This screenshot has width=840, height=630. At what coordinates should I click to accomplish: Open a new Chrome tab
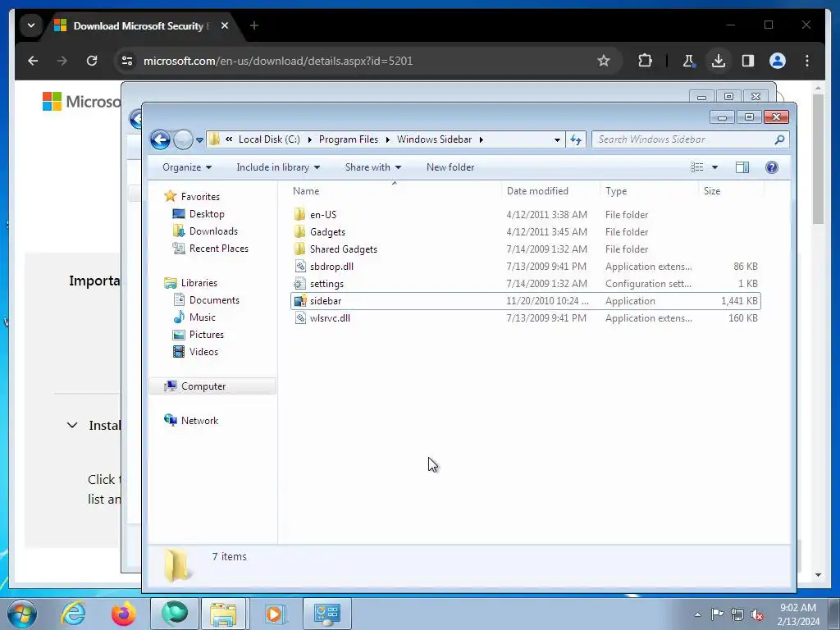(254, 25)
